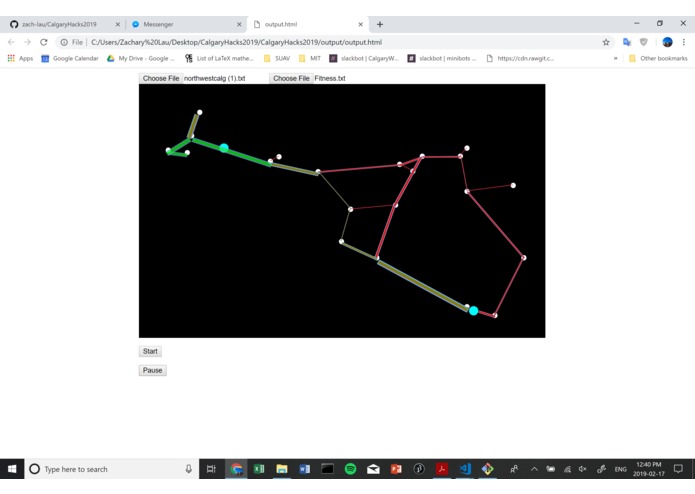Open network Wi-Fi tray icon
695x494 pixels.
567,469
